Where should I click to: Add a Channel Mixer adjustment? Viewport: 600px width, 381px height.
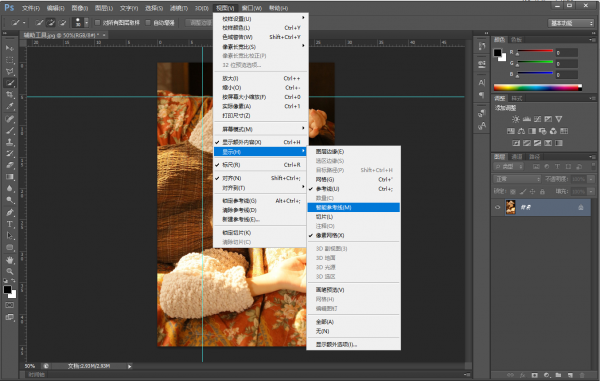(553, 131)
